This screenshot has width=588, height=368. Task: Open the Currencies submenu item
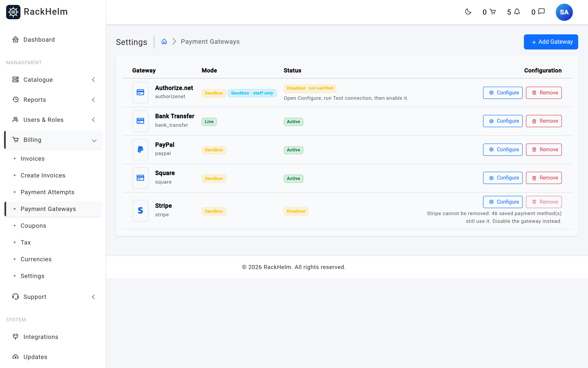pos(53,259)
